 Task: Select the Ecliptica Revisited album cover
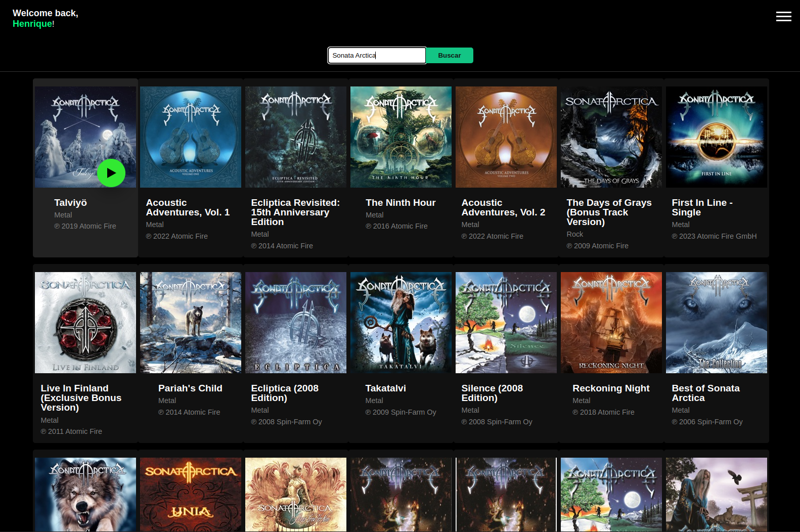point(296,137)
